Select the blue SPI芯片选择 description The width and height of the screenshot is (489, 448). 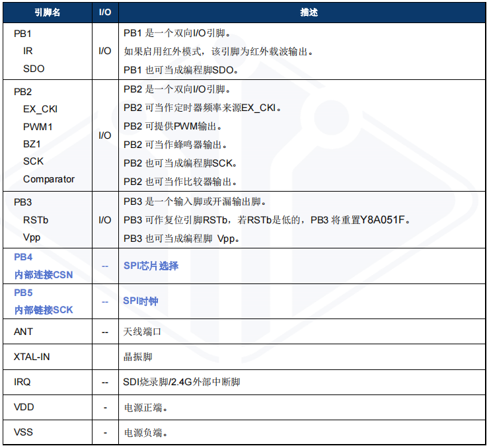point(151,266)
